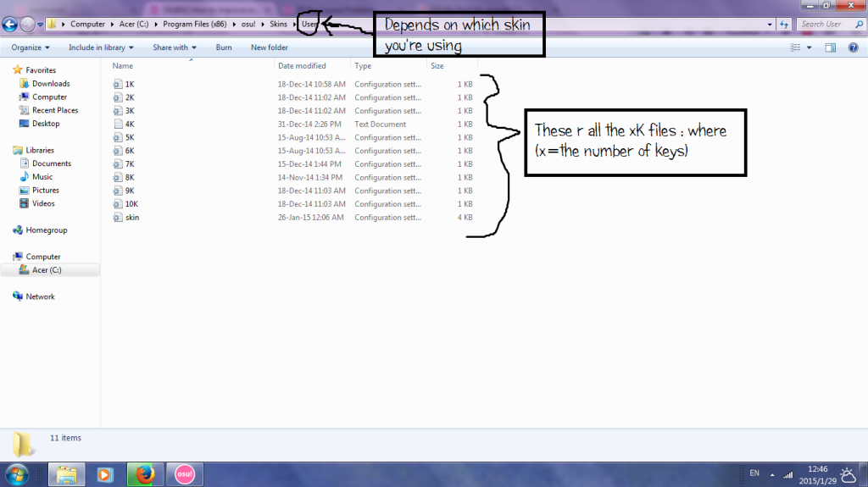Create a New folder

coord(269,47)
